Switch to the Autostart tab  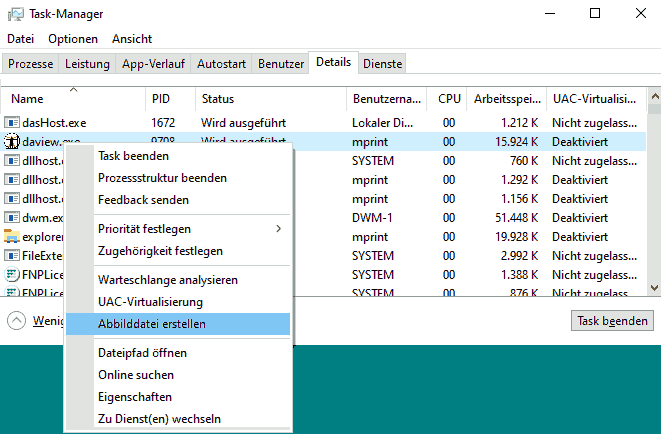click(x=221, y=64)
